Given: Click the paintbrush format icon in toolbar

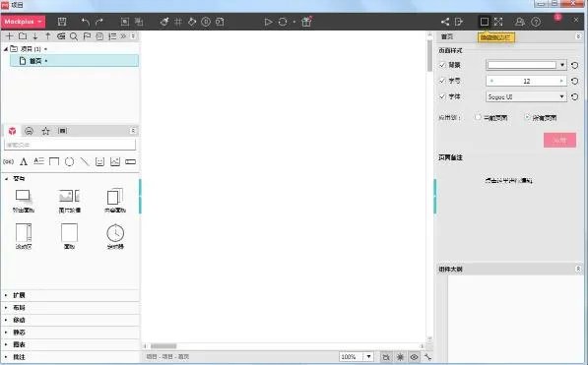Looking at the screenshot, I should (x=163, y=22).
